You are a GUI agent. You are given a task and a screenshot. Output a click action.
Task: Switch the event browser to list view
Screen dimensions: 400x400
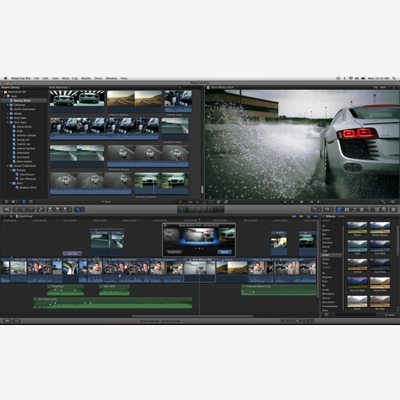[x=31, y=202]
